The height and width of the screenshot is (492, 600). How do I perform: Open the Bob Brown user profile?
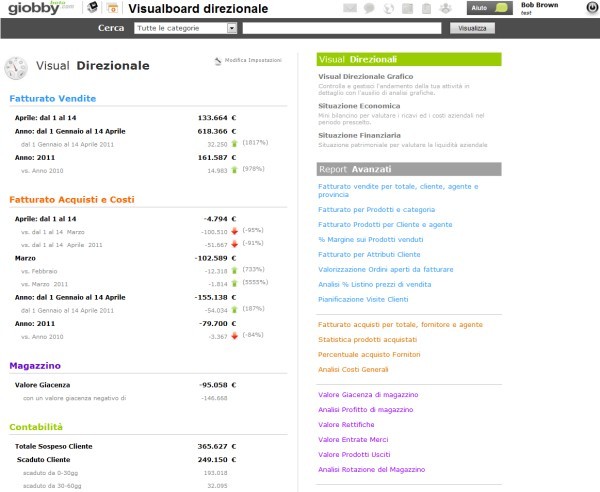539,8
